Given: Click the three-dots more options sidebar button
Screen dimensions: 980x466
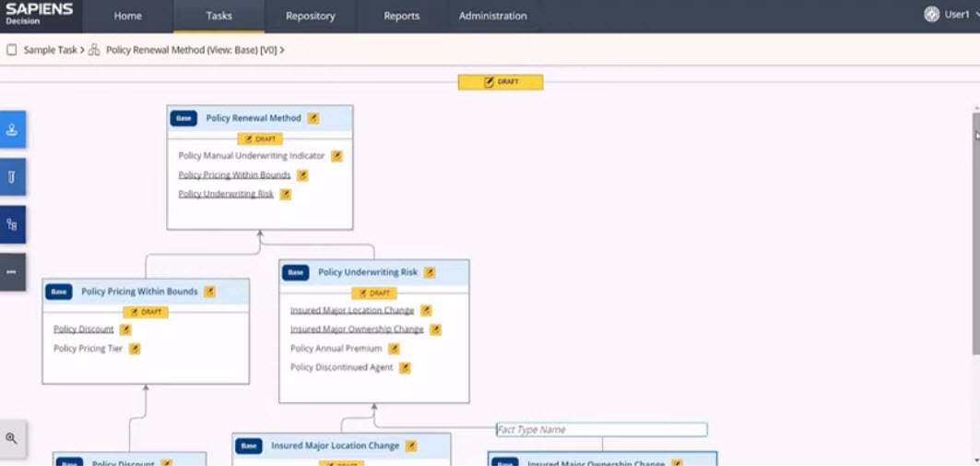Looking at the screenshot, I should [12, 272].
